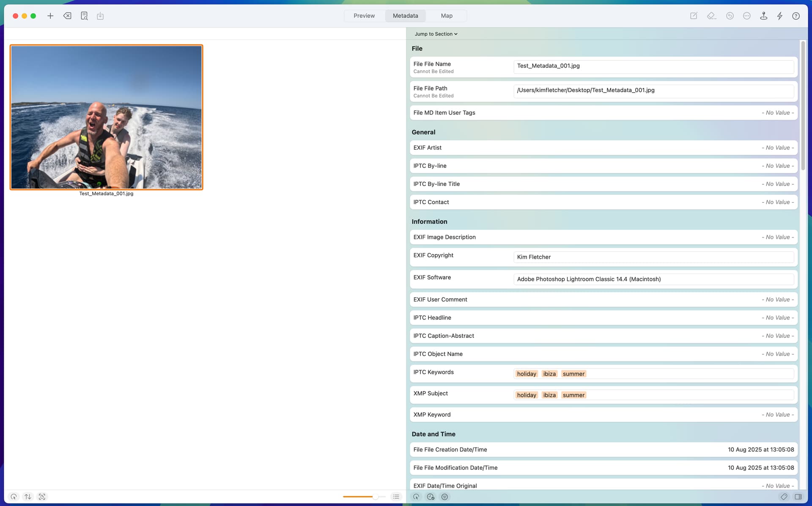The image size is (812, 506).
Task: Click the IPTC Object Name row
Action: click(604, 354)
